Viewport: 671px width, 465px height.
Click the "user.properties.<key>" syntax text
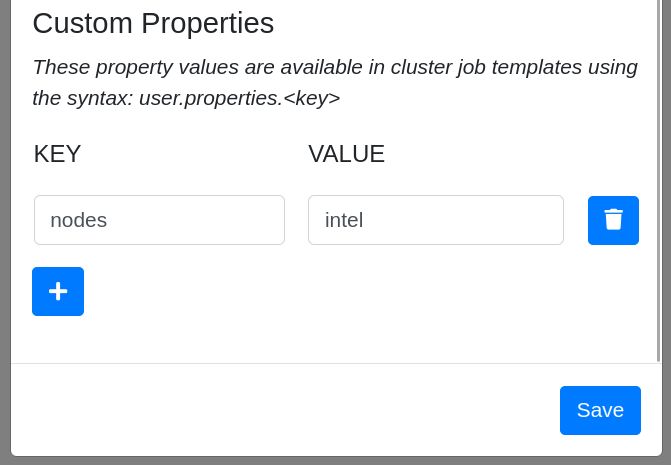(x=239, y=98)
